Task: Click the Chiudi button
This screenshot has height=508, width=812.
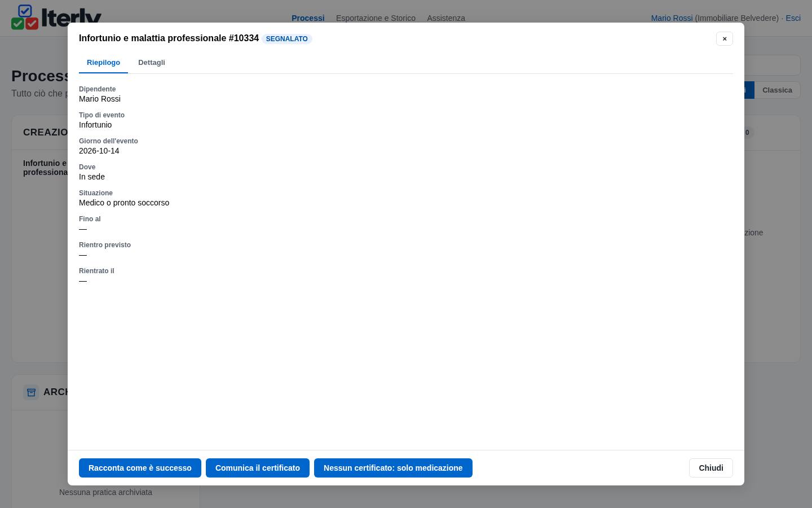Action: [711, 468]
